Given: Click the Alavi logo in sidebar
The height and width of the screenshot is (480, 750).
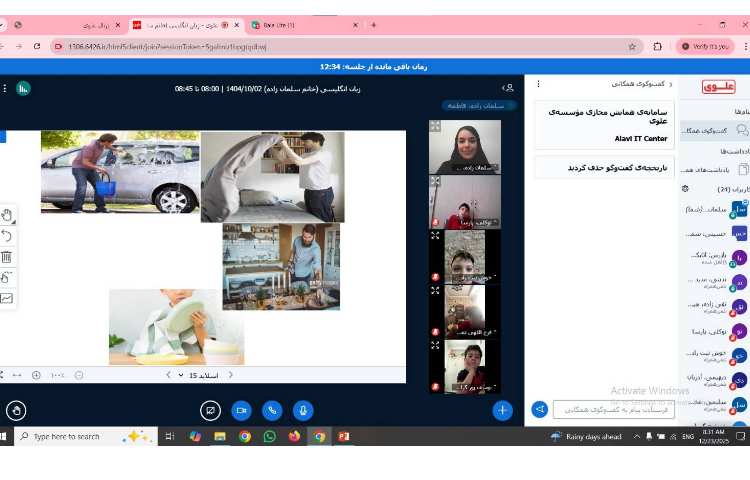Looking at the screenshot, I should coord(718,87).
